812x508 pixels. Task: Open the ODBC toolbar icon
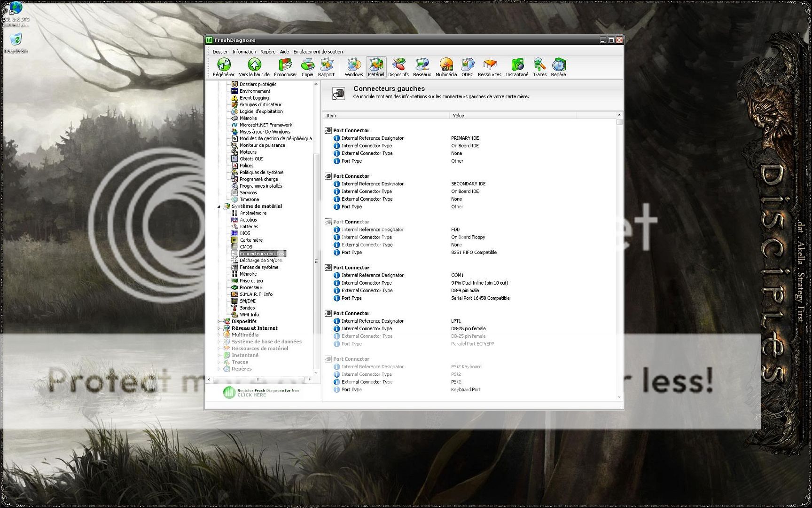click(x=467, y=67)
